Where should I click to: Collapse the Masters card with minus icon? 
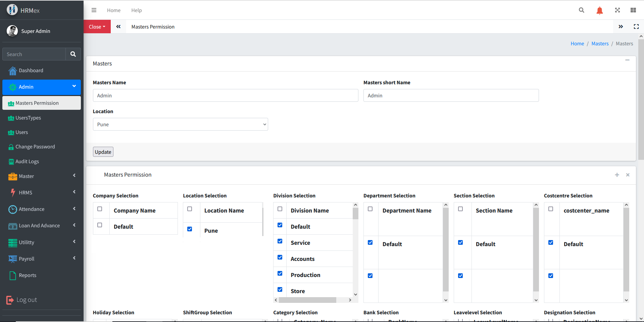627,60
